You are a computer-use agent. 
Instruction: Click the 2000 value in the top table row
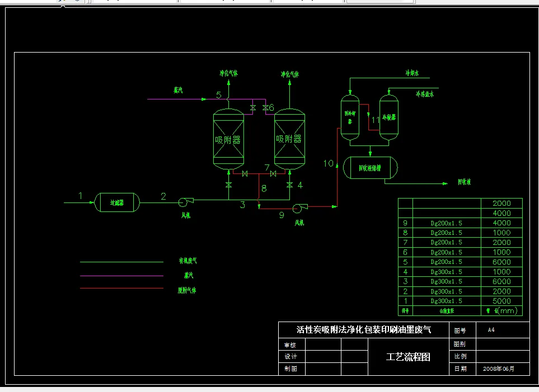coord(501,204)
